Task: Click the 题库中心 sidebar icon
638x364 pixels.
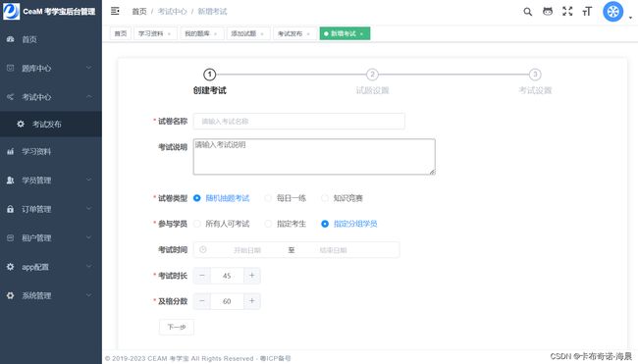Action: point(11,68)
